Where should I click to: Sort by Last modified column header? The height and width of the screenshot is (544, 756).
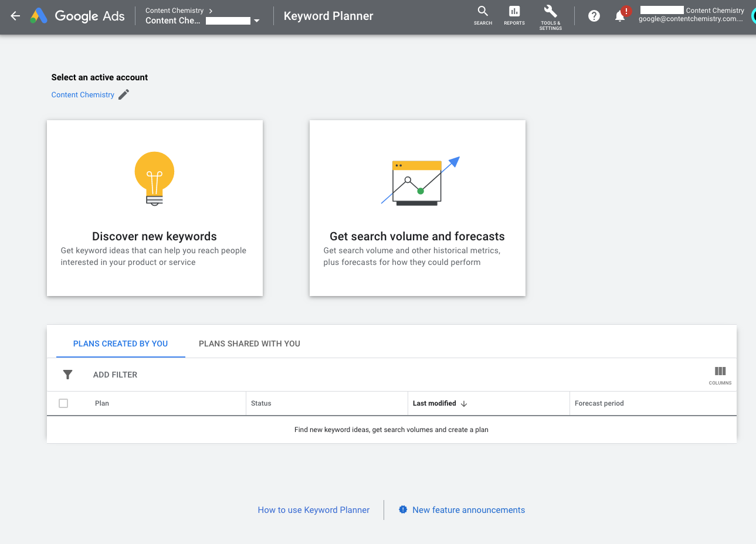(435, 403)
